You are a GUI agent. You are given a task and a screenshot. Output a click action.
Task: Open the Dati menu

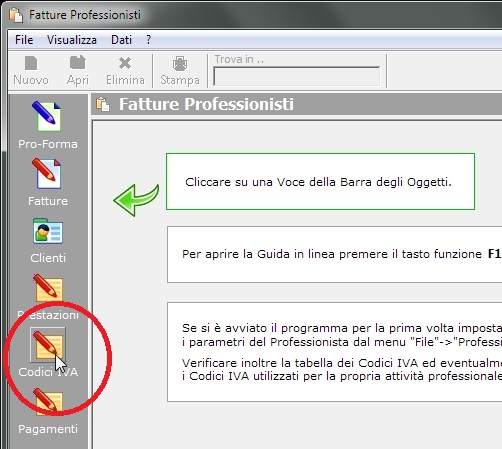[121, 40]
